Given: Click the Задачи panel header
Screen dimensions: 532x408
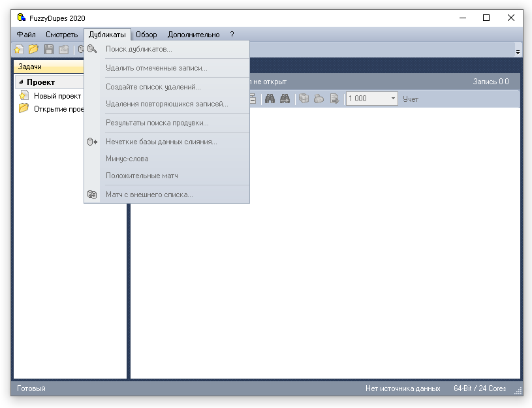Looking at the screenshot, I should [x=49, y=67].
